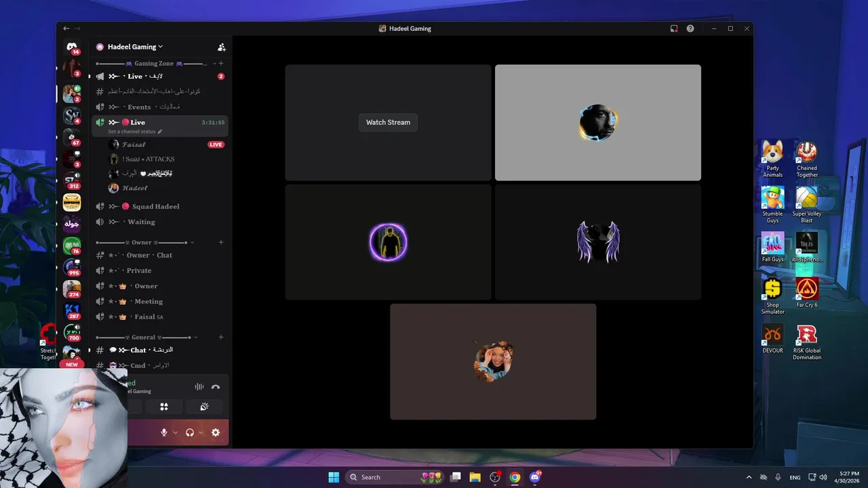Viewport: 868px width, 488px height.
Task: Open the Discord inbox icon in title bar
Action: click(x=674, y=28)
